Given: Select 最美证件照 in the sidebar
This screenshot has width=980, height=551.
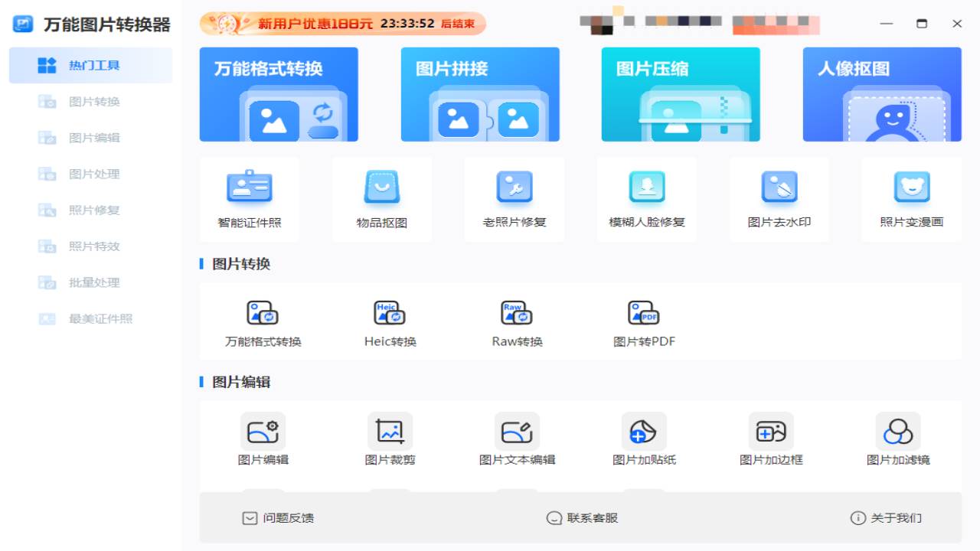Looking at the screenshot, I should 90,318.
